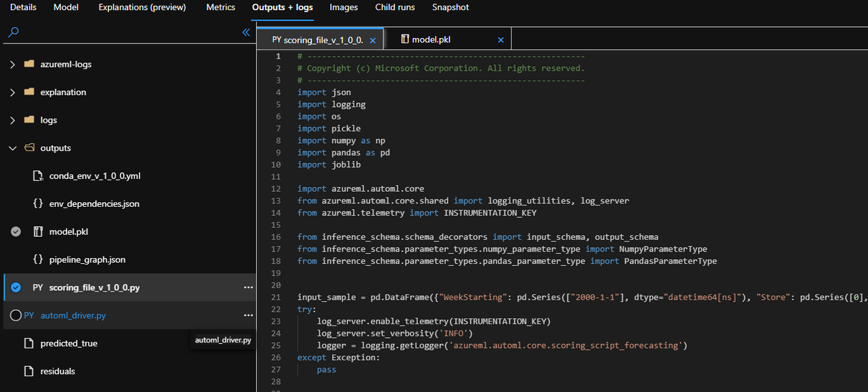
Task: Toggle the checkmark on model.pkl
Action: [16, 231]
